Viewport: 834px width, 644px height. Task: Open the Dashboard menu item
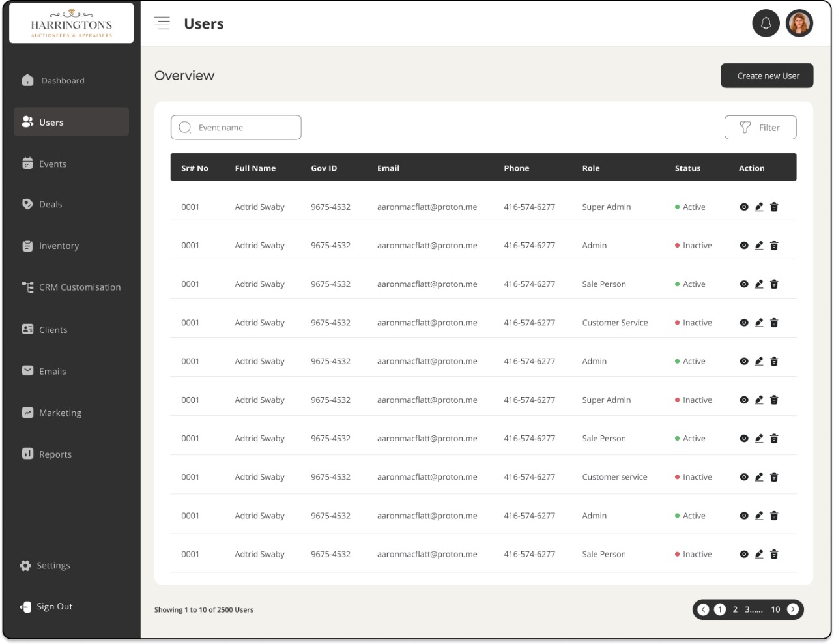(63, 81)
